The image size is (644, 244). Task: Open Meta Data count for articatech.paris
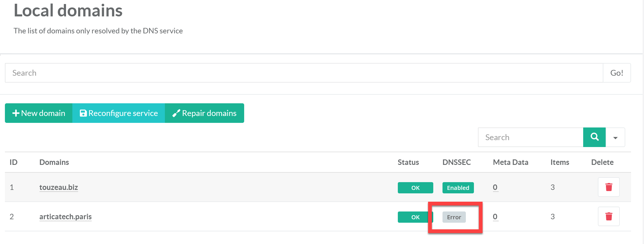click(x=495, y=217)
